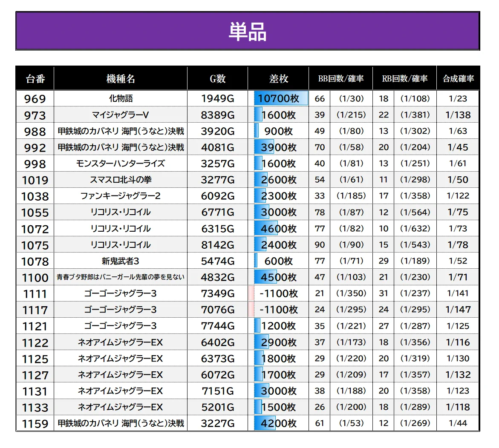
Task: Select machine number 1038 cell
Action: (x=35, y=196)
